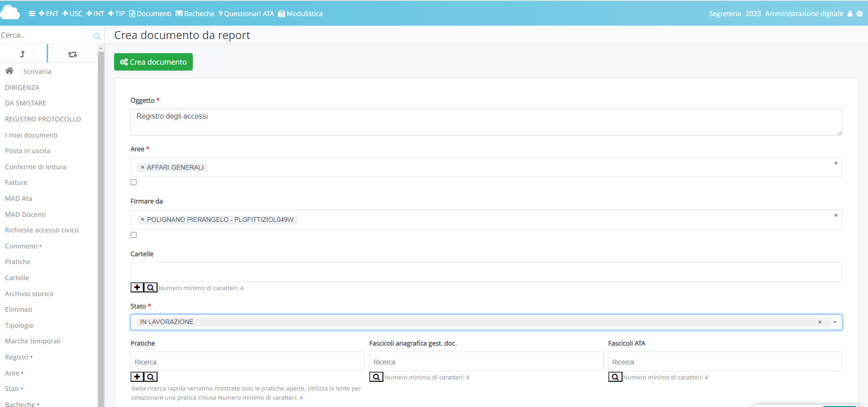868x407 pixels.
Task: Add a new Cartelle with plus icon
Action: (x=137, y=287)
